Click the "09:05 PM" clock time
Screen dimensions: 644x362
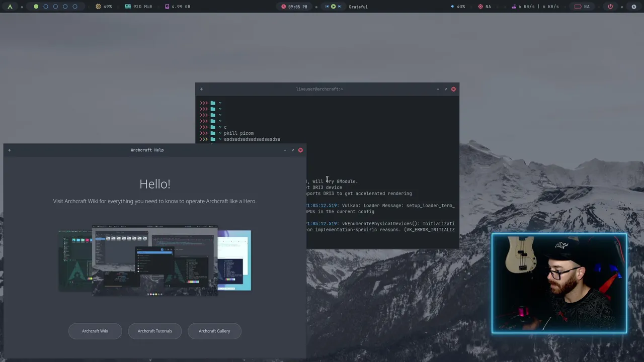point(297,7)
